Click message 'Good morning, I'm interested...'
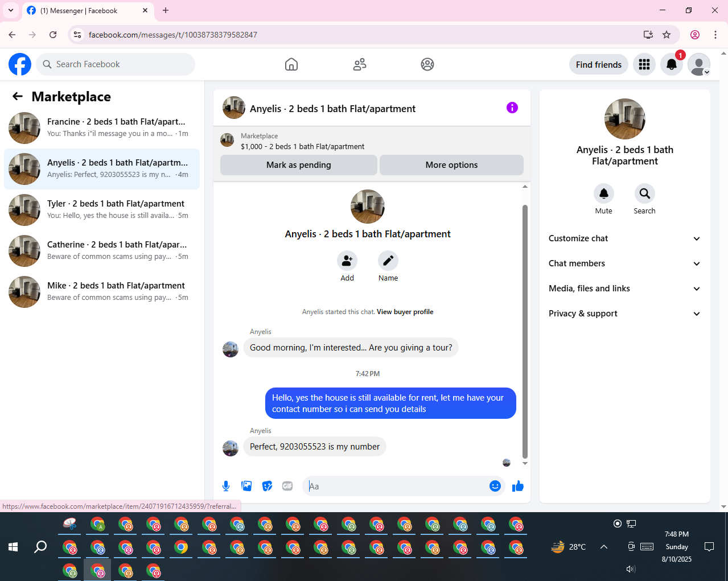Screen dimensions: 728x581 [x=351, y=348]
